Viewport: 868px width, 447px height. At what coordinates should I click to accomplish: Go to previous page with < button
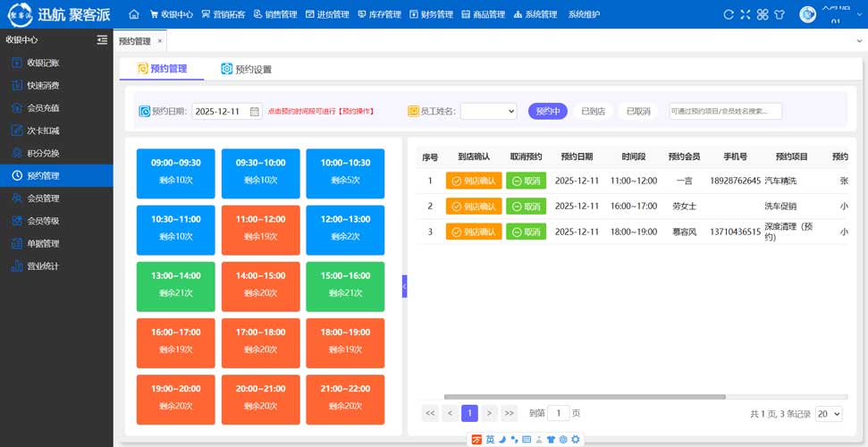450,413
